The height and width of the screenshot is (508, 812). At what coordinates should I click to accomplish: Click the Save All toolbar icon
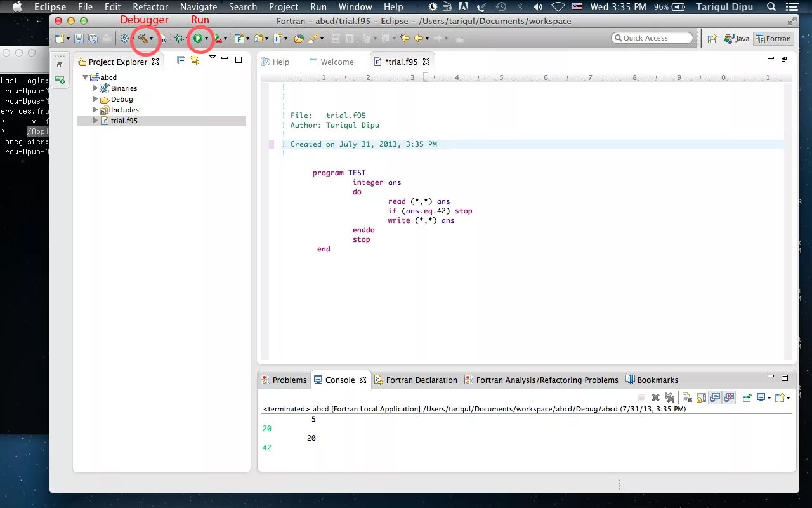pyautogui.click(x=93, y=39)
